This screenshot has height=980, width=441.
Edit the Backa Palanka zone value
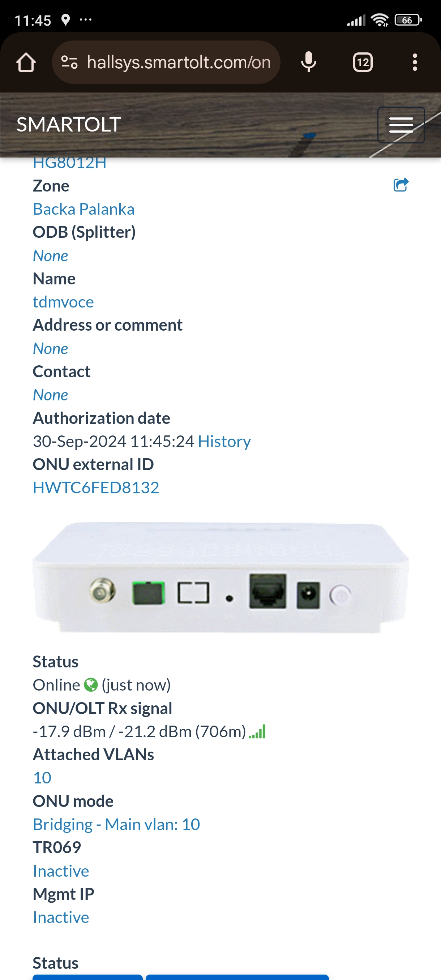[84, 209]
